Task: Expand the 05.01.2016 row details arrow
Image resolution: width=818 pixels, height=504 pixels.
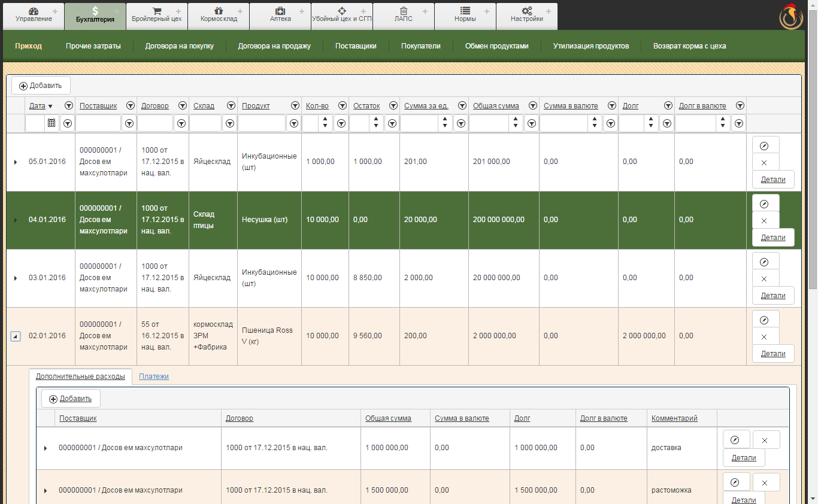Action: [16, 162]
